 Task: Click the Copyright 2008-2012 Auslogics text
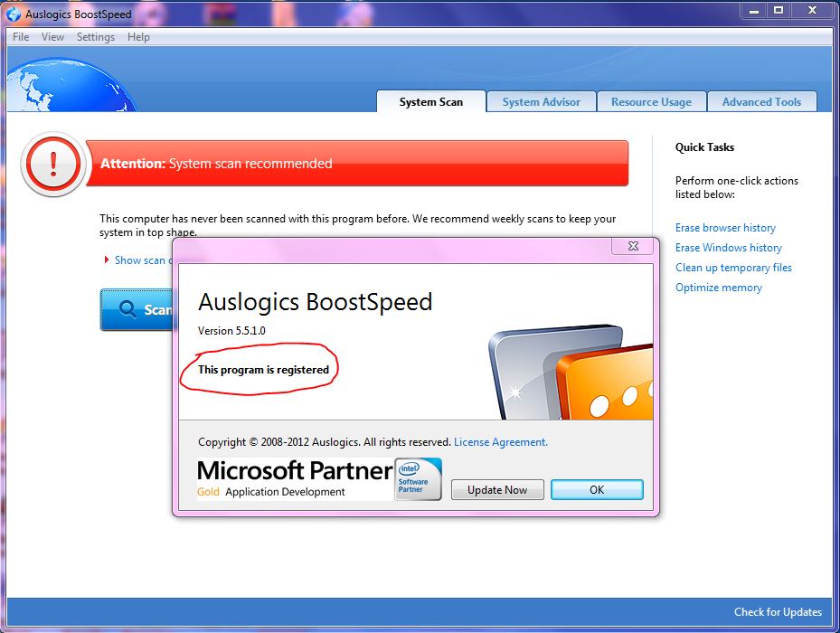click(x=324, y=442)
